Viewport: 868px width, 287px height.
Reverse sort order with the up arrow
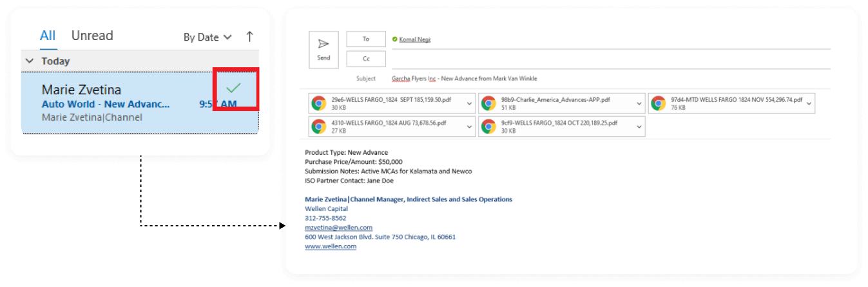(250, 37)
